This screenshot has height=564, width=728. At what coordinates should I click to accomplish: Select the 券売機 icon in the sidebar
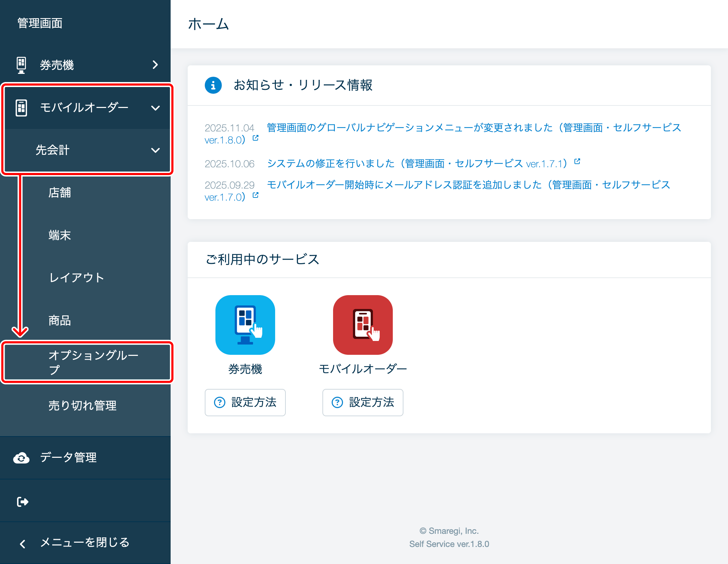[x=21, y=65]
